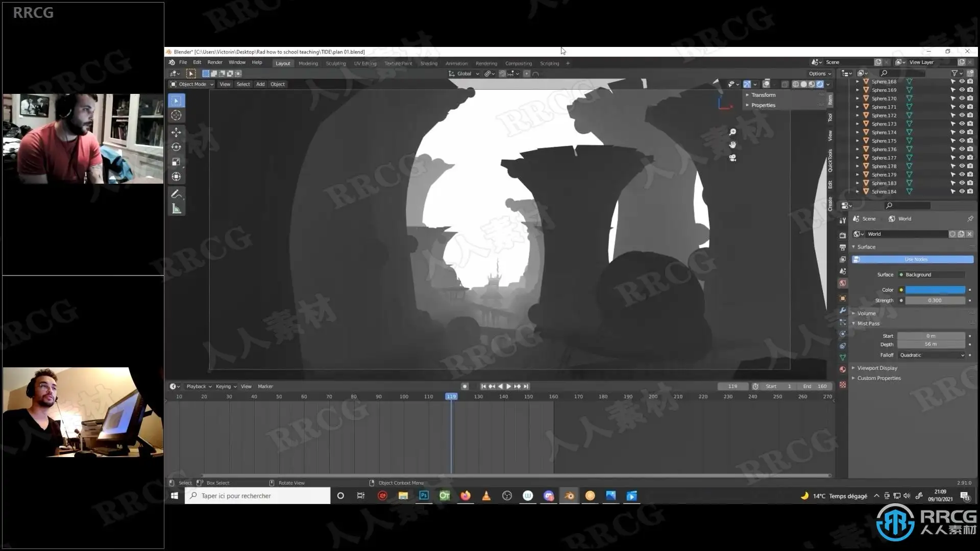Screen dimensions: 980x551
Task: Select the Measure tool
Action: (x=176, y=209)
